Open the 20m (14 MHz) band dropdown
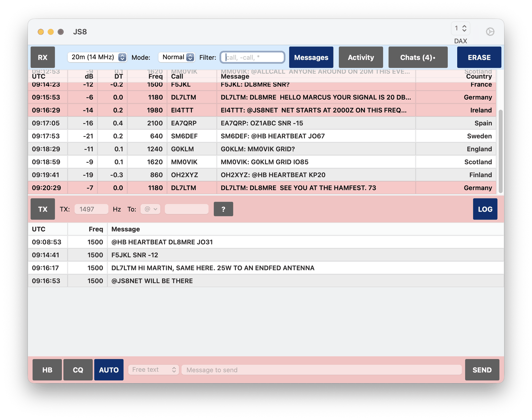This screenshot has width=532, height=420. pos(97,57)
